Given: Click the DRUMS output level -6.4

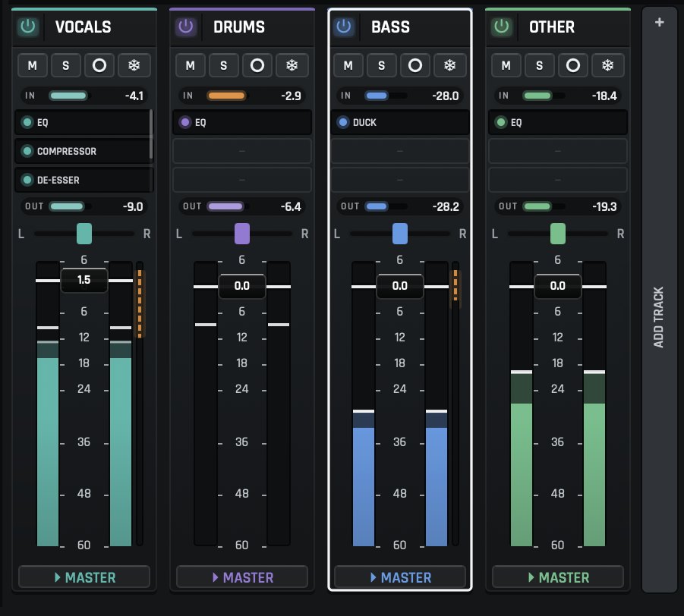Looking at the screenshot, I should tap(291, 206).
